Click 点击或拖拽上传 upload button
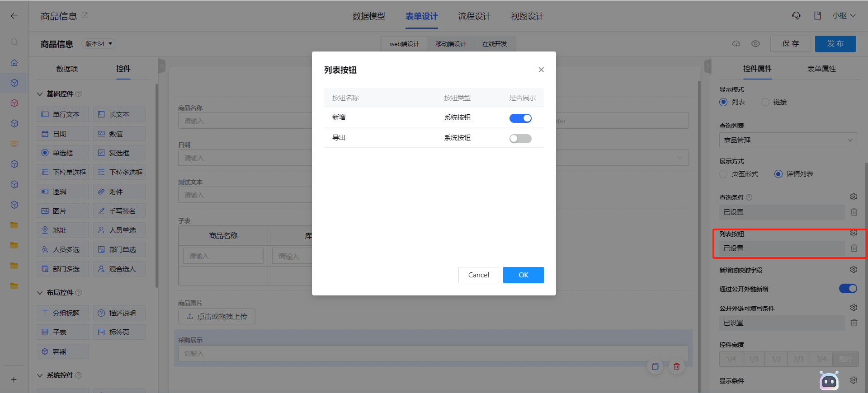The width and height of the screenshot is (868, 393). [x=217, y=316]
